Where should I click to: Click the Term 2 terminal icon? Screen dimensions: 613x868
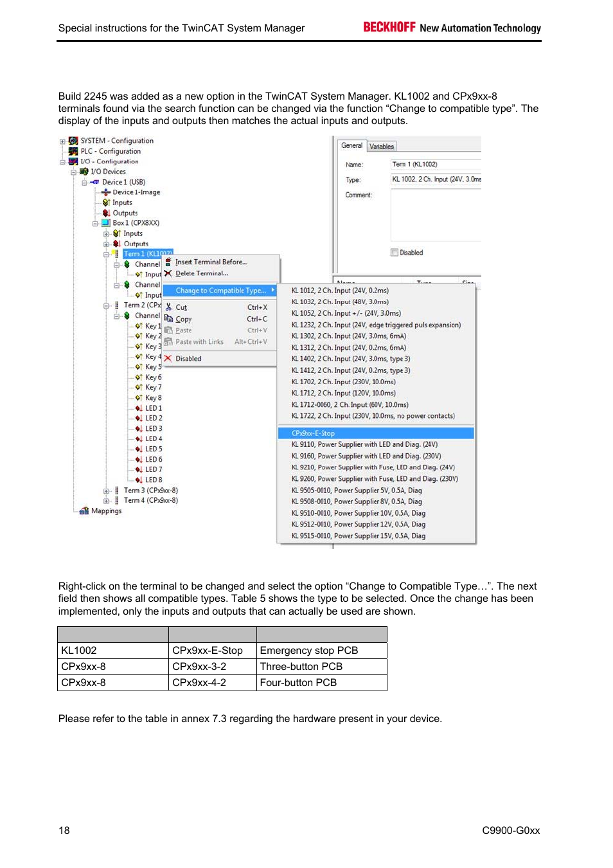tap(116, 305)
